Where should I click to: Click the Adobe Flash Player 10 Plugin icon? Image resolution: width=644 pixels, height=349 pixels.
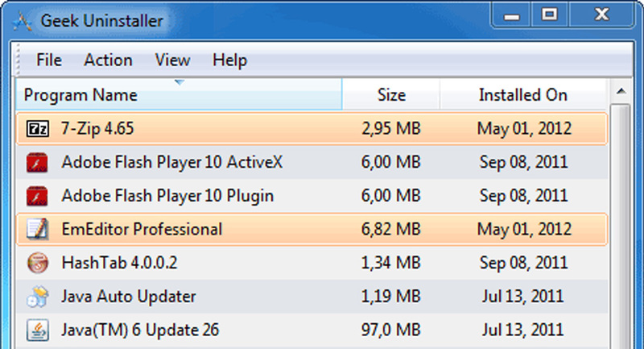(x=36, y=196)
